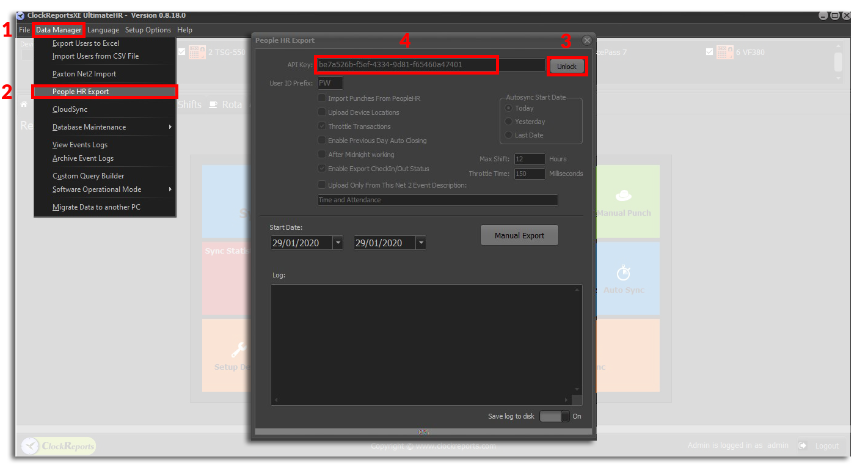Click the device list scrollbar thumb

838,62
